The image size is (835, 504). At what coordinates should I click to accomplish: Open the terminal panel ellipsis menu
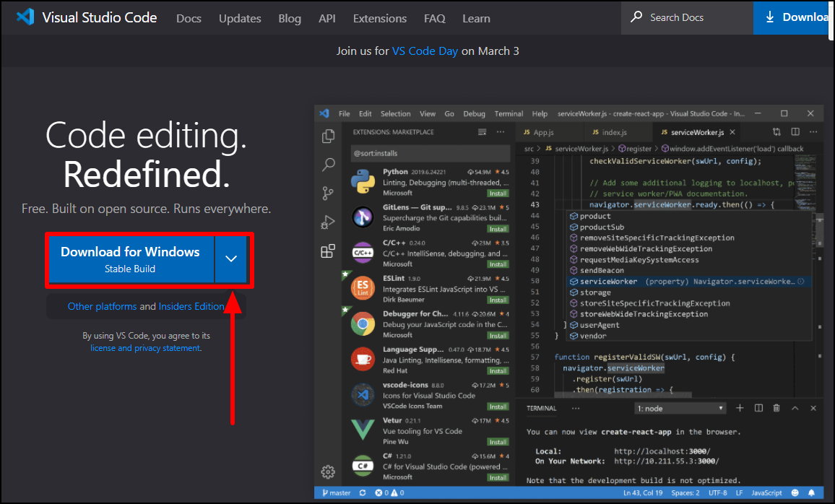click(x=576, y=408)
